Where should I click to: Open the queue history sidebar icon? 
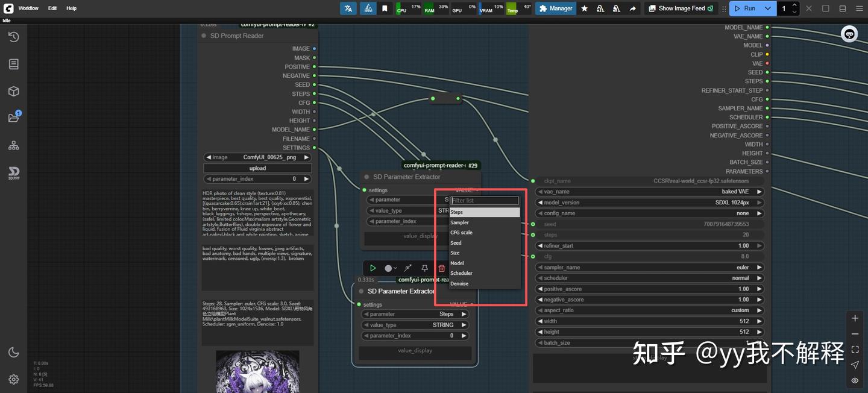pyautogui.click(x=13, y=37)
